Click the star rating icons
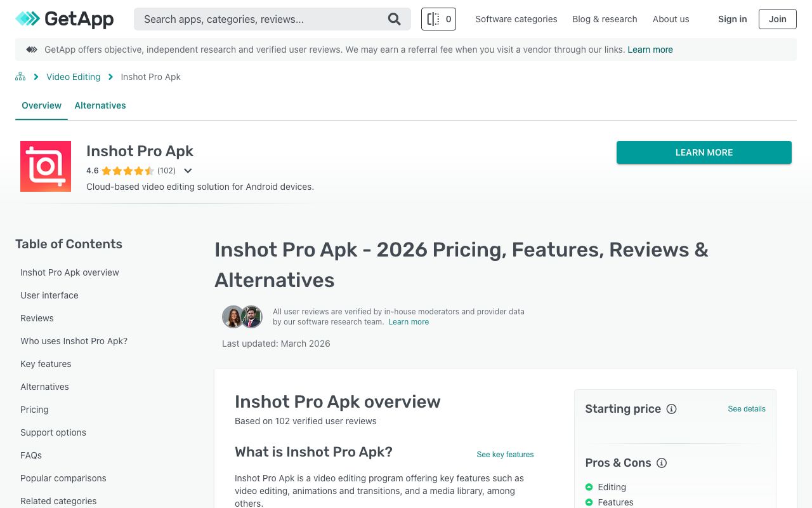 point(128,171)
